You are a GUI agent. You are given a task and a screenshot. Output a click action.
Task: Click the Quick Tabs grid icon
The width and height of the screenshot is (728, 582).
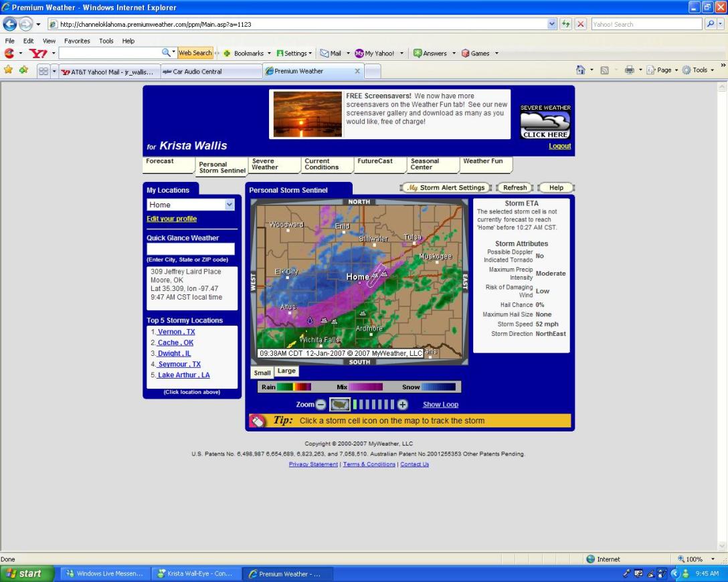tap(43, 71)
